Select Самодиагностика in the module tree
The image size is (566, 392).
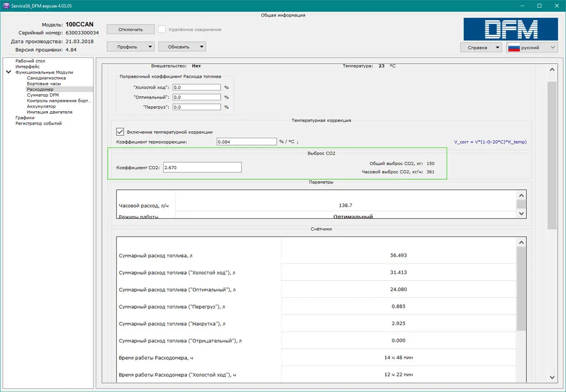click(46, 78)
